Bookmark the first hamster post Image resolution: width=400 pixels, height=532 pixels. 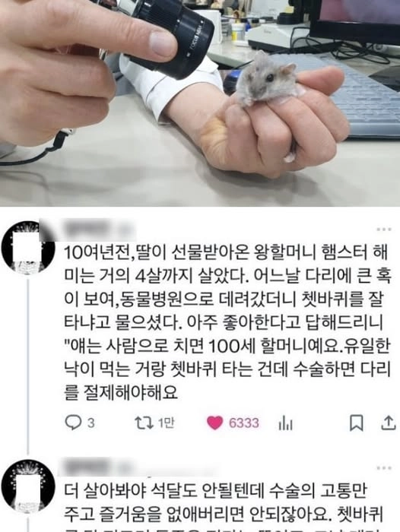click(357, 423)
